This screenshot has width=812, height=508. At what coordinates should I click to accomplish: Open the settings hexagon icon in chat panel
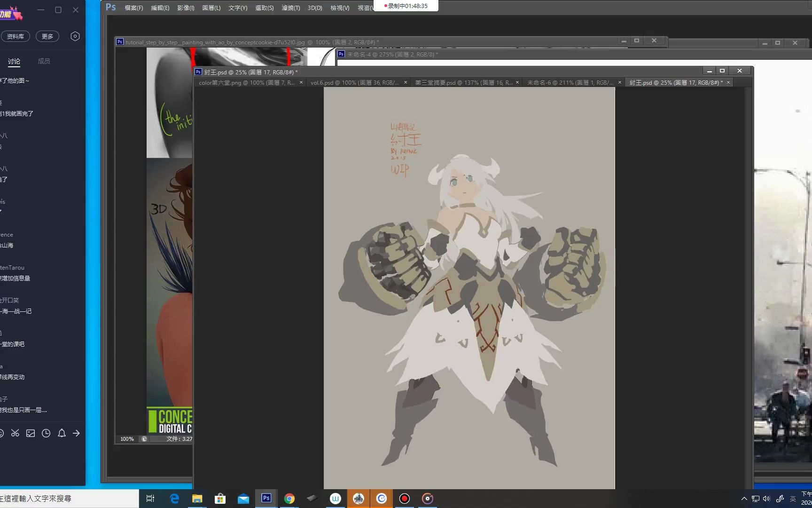pyautogui.click(x=75, y=36)
